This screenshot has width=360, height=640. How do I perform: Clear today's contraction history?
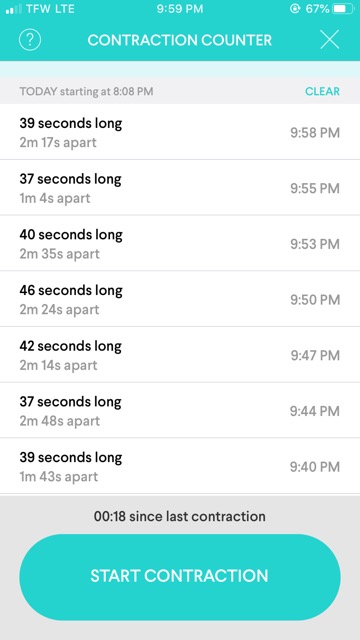tap(322, 91)
